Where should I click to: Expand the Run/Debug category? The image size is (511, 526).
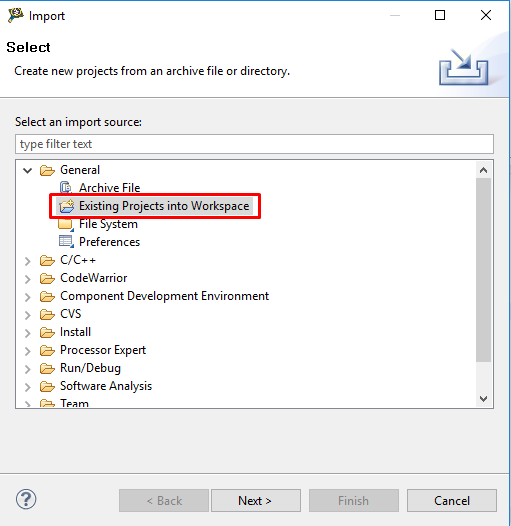[28, 369]
